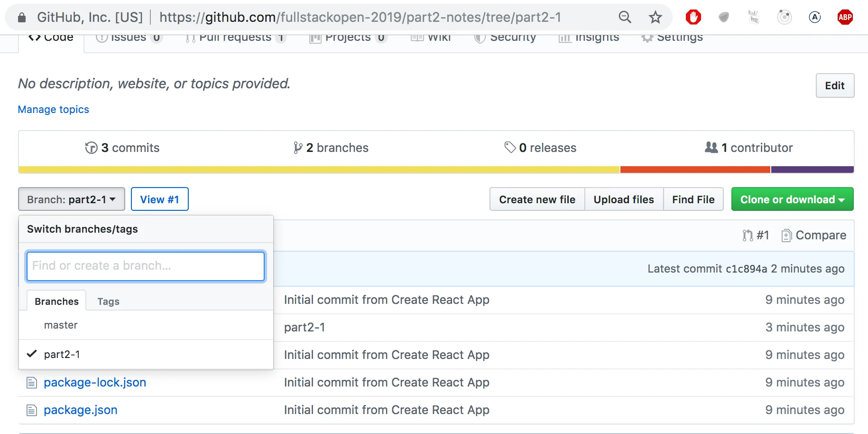Click the releases tag icon
This screenshot has width=868, height=434.
[x=510, y=148]
